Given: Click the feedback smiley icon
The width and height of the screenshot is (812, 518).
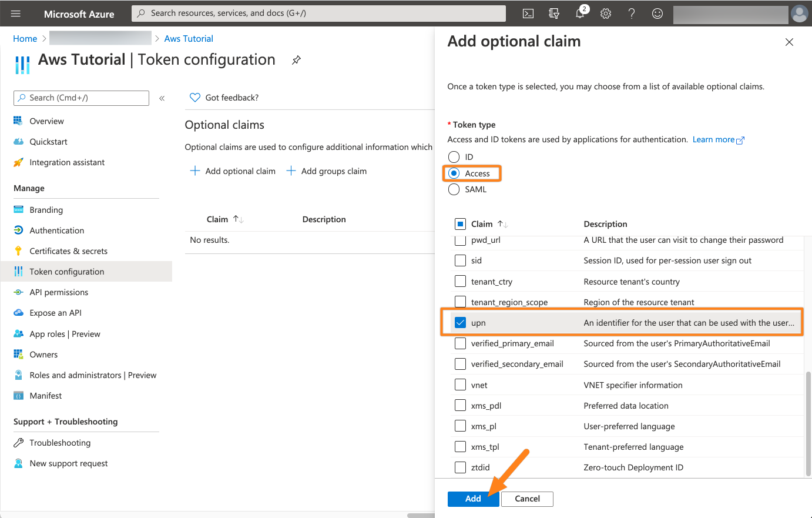Looking at the screenshot, I should click(657, 14).
